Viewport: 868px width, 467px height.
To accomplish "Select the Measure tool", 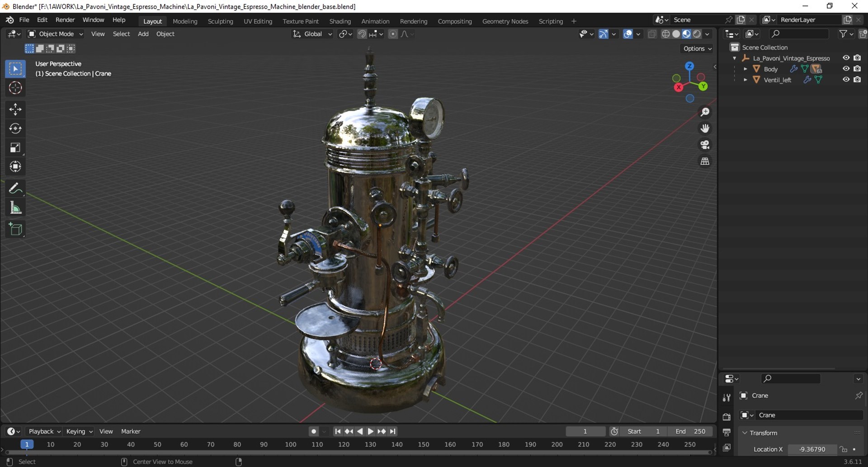I will tap(15, 208).
